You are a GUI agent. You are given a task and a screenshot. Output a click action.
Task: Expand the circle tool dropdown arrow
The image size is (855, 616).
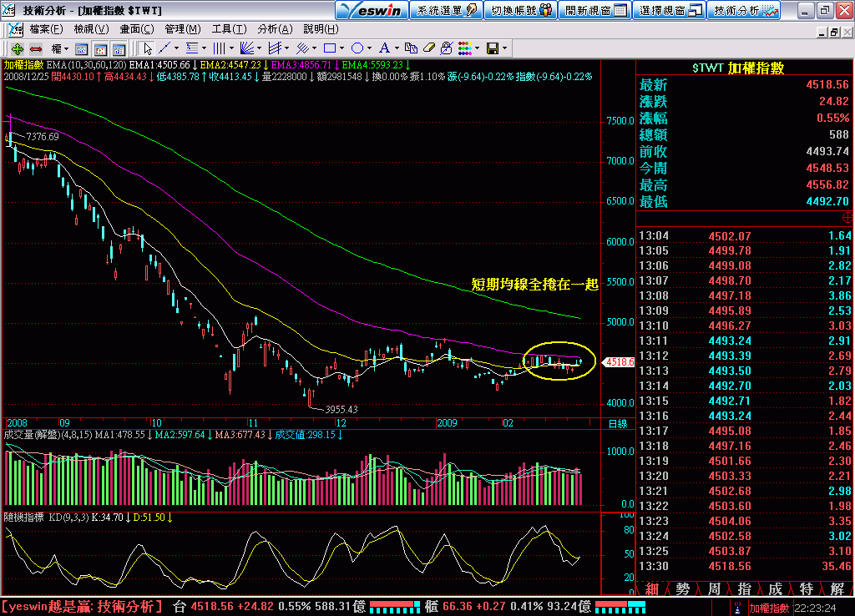[369, 48]
